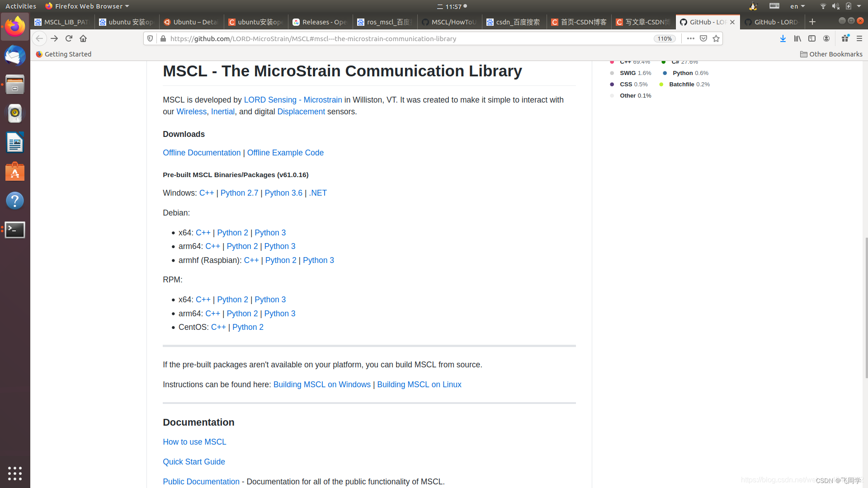Open tracking protection shield icon
This screenshot has width=868, height=488.
(151, 38)
